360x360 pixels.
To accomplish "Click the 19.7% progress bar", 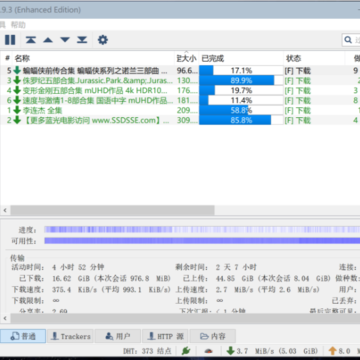I will coord(241,90).
